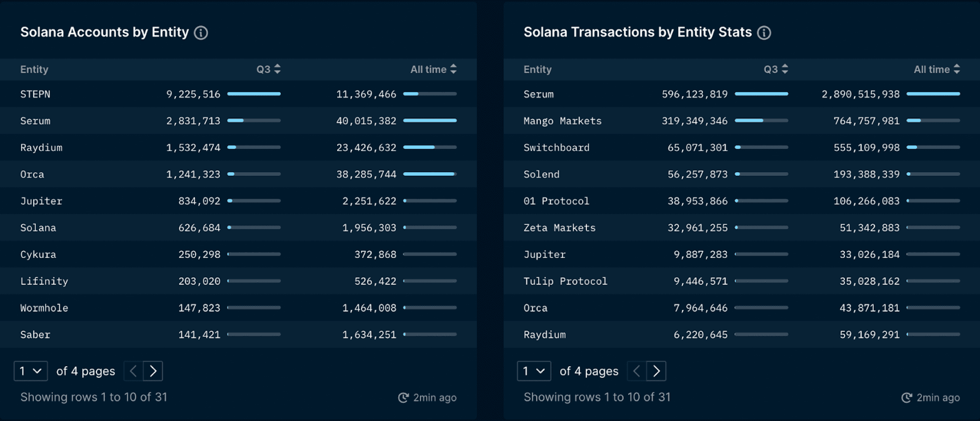Click Mango Markets Q3 progress bar
The height and width of the screenshot is (421, 980).
(x=761, y=120)
